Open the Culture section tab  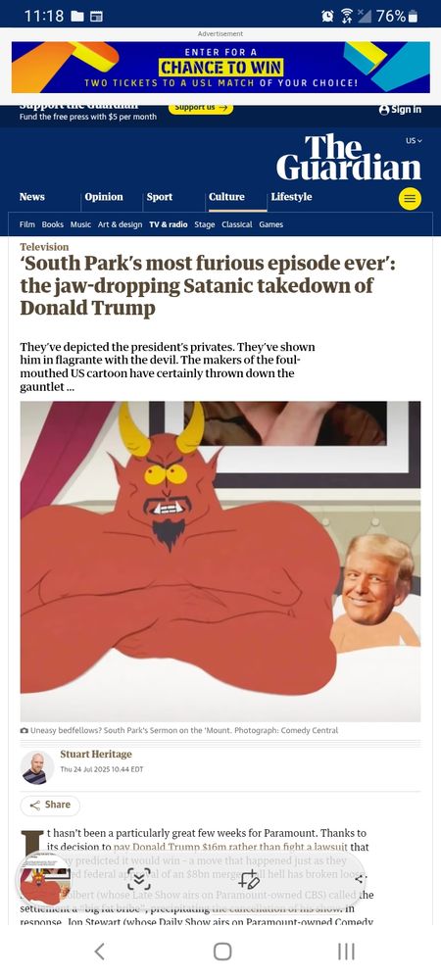[x=226, y=197]
